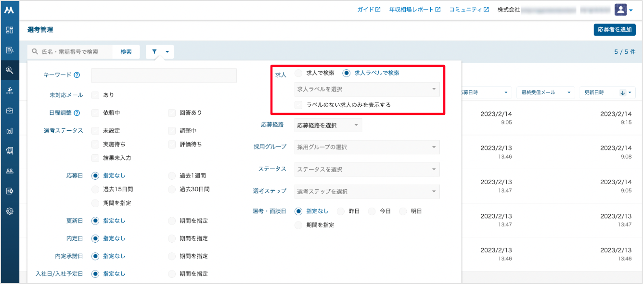Click the help icon next to キーワード
The height and width of the screenshot is (285, 644).
click(77, 75)
